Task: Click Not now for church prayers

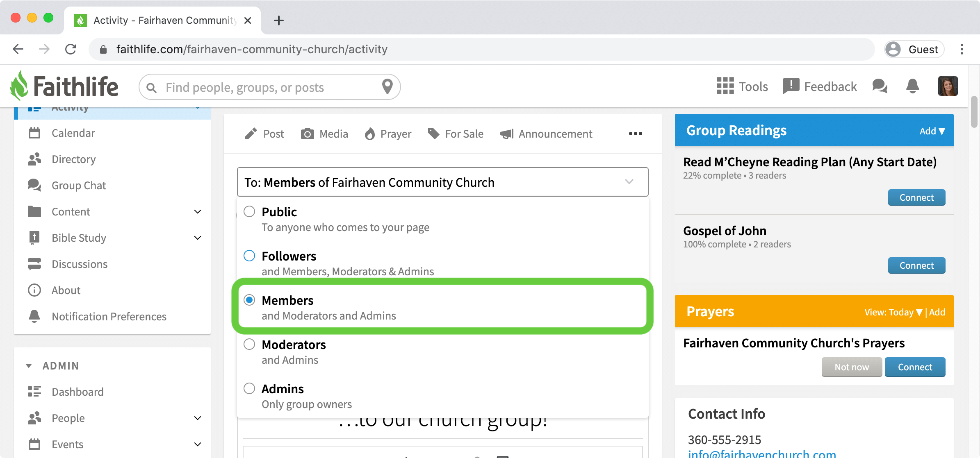Action: pyautogui.click(x=852, y=367)
